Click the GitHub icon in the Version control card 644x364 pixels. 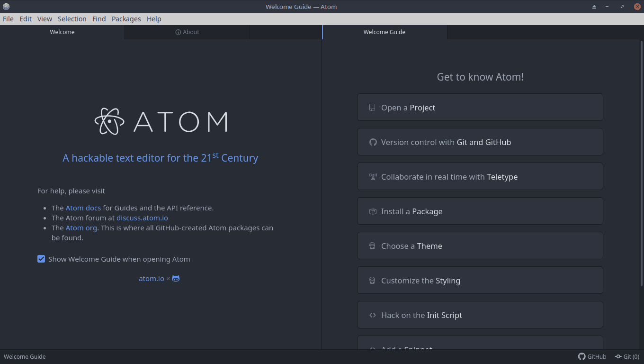coord(373,142)
